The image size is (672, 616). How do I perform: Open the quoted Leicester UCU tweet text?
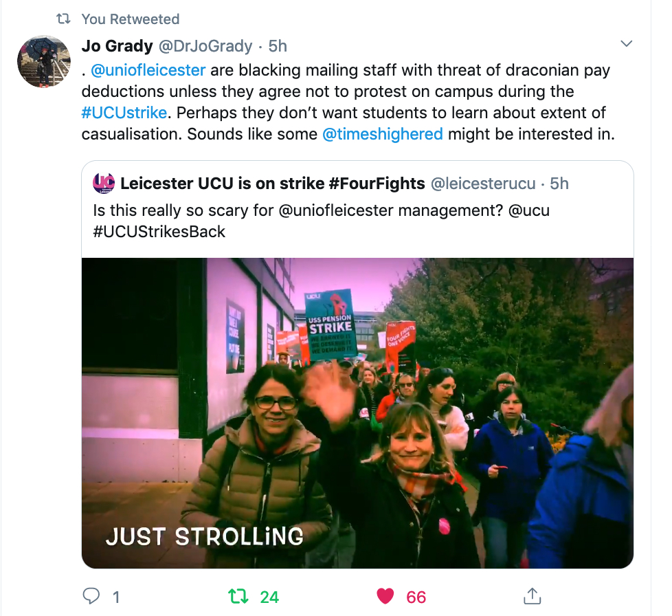[321, 221]
